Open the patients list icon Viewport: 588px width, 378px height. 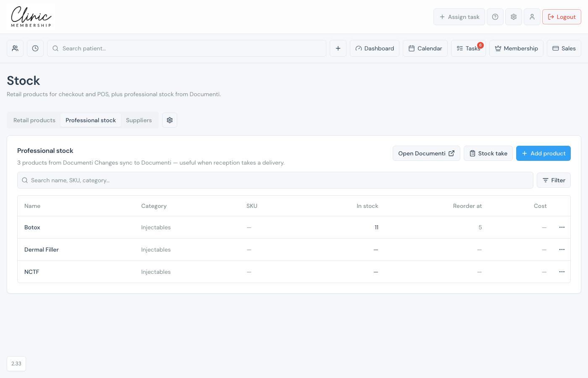pos(15,48)
